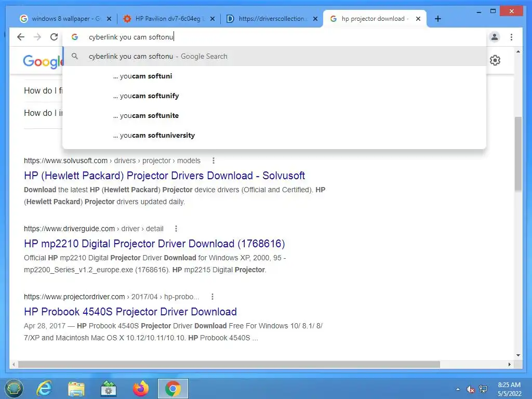532x399 pixels.
Task: Maximize the Chrome window
Action: (x=493, y=11)
